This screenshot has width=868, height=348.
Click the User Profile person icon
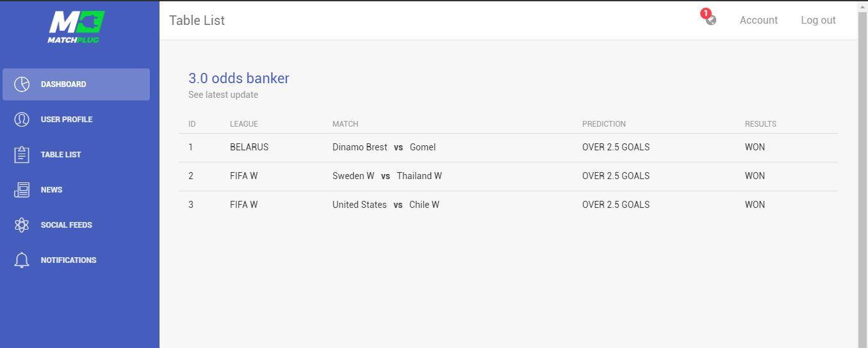[x=22, y=120]
